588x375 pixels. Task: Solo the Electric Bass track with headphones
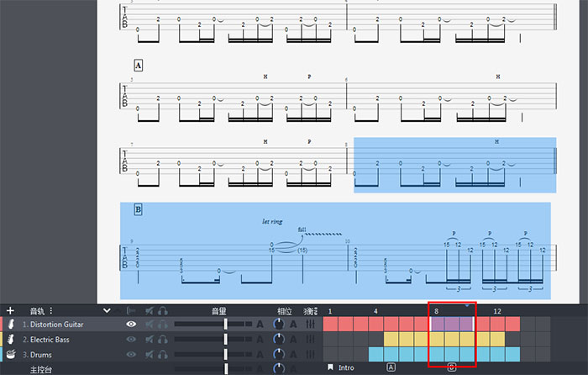pos(164,339)
